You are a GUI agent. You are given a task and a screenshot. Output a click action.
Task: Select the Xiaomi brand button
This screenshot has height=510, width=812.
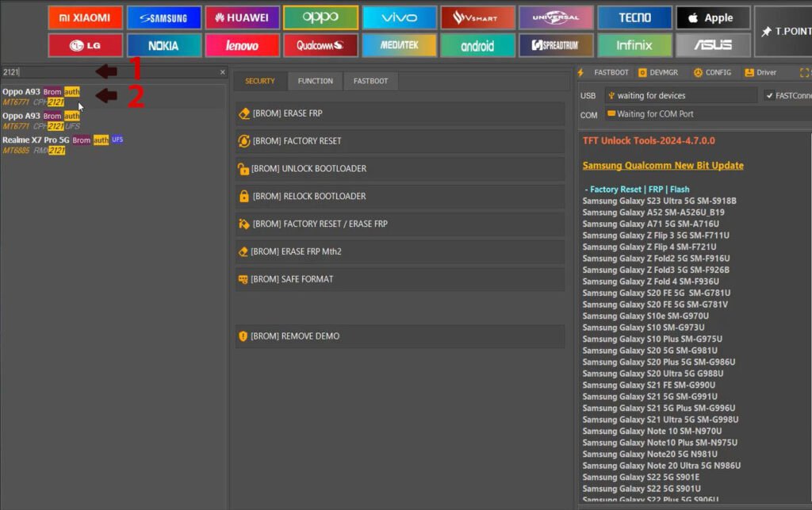pos(86,17)
